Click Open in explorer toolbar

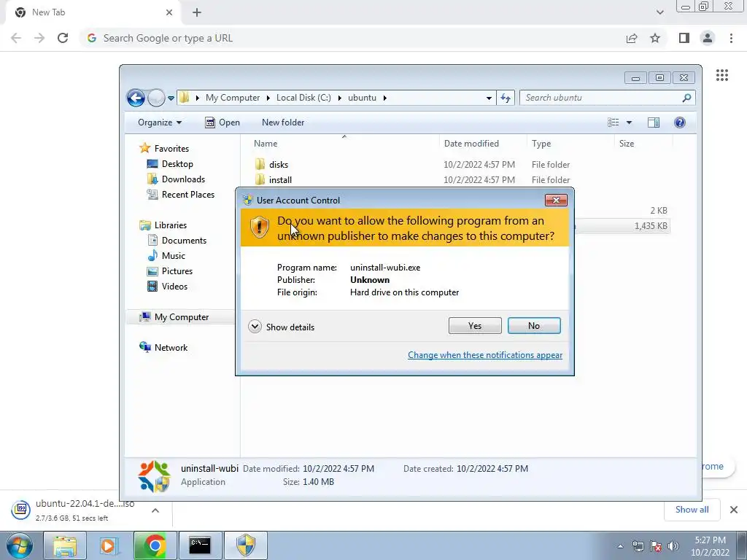click(x=222, y=122)
